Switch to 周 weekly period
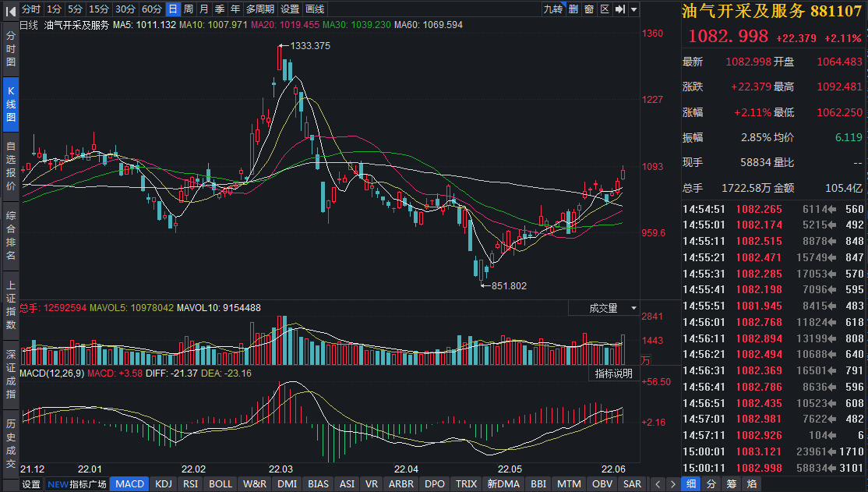Screen dimensions: 868x492 coord(189,9)
